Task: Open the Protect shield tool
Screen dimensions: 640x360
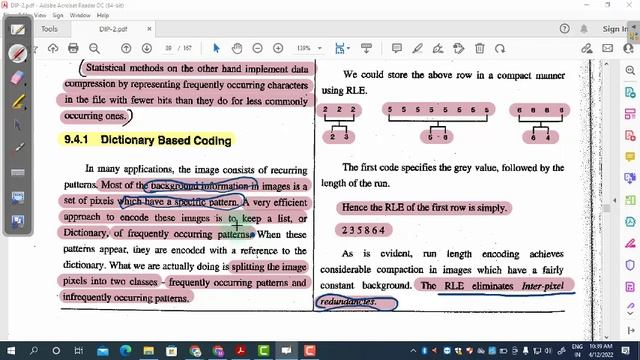Action: point(630,265)
